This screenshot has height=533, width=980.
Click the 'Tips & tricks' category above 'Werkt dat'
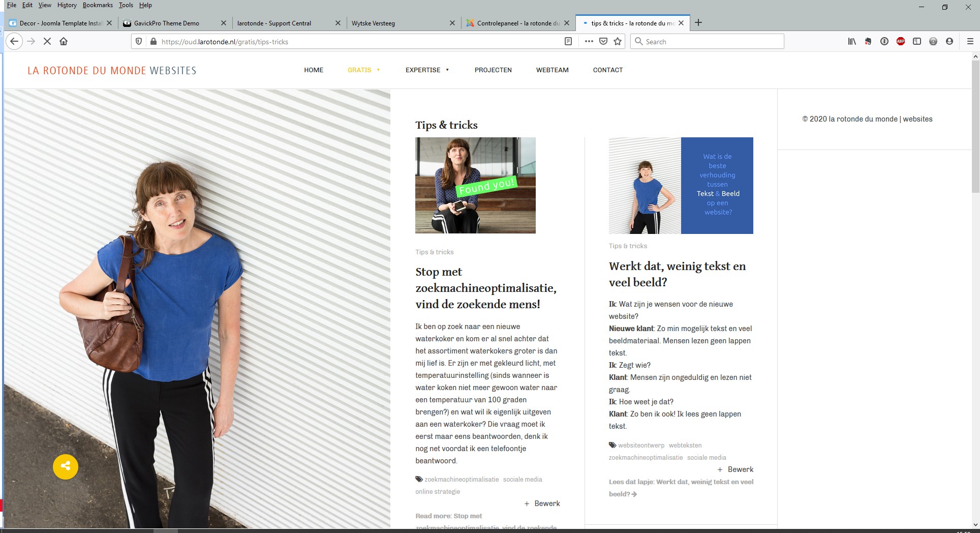pos(628,246)
